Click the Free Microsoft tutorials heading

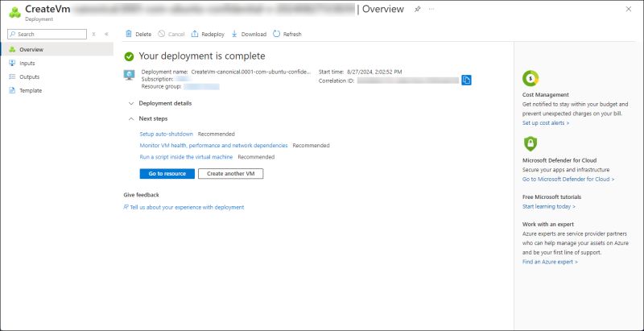(x=551, y=197)
